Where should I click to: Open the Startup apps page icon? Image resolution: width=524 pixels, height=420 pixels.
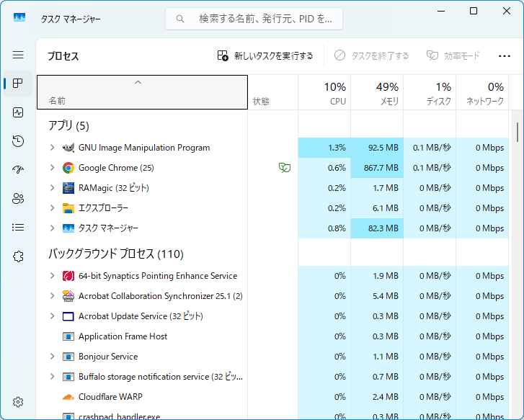click(x=18, y=170)
